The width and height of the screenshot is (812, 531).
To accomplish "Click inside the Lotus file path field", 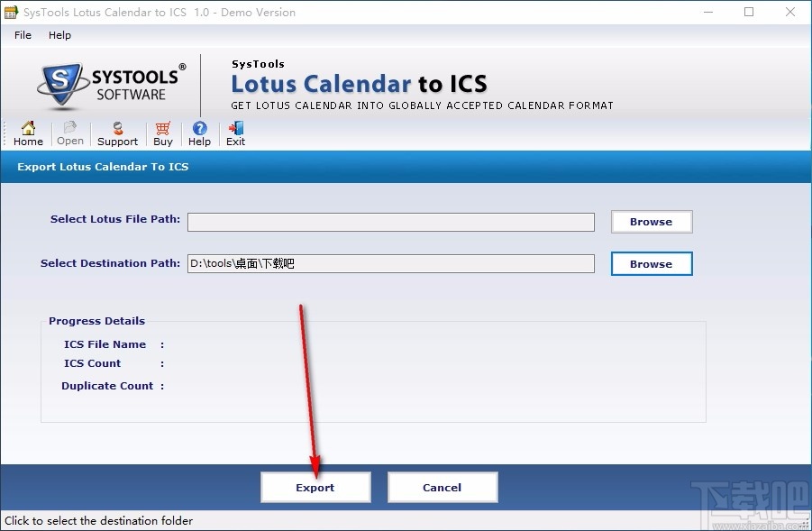I will [x=390, y=222].
